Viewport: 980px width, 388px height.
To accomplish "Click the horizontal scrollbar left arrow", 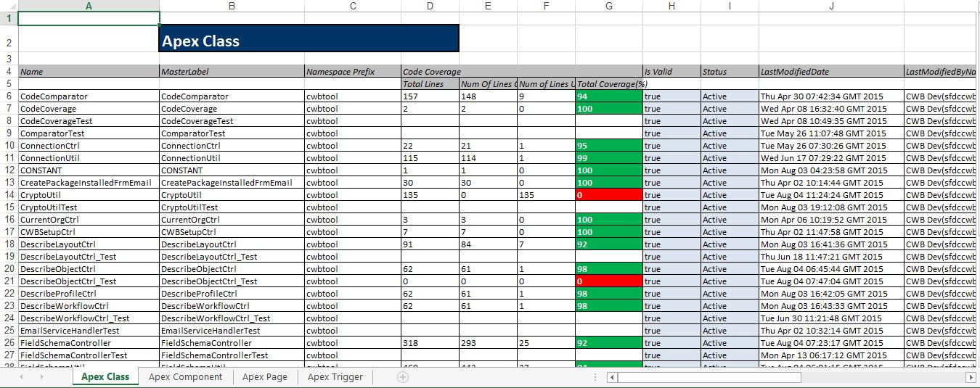I will tap(613, 377).
